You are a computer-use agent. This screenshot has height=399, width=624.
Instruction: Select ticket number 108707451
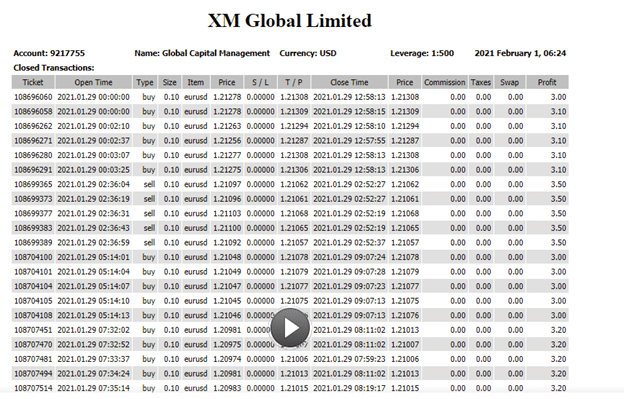click(x=33, y=330)
